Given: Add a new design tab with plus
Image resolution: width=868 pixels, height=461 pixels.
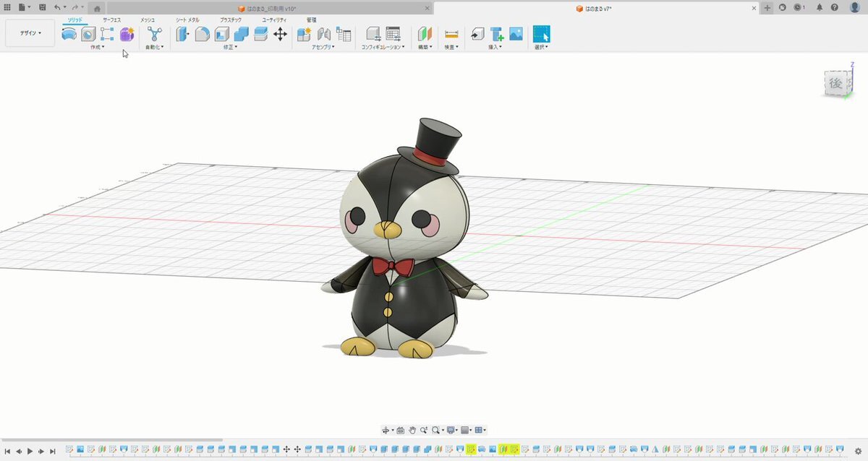Looking at the screenshot, I should (767, 8).
